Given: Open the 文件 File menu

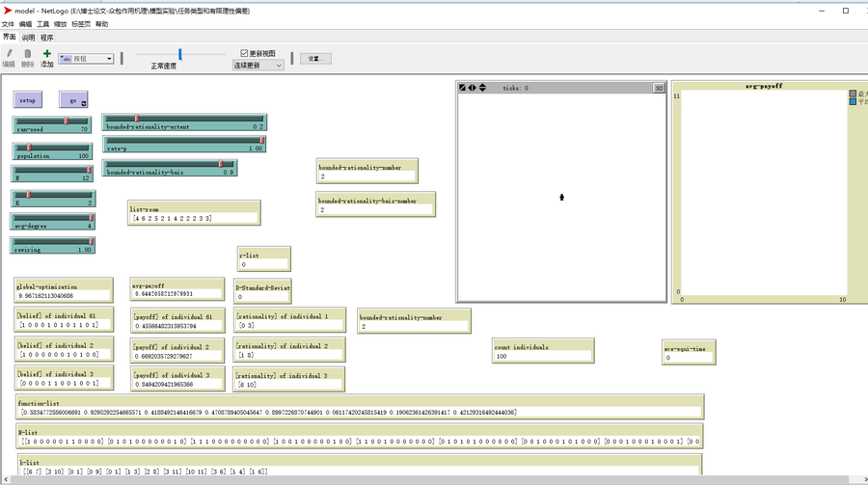Looking at the screenshot, I should [x=9, y=23].
